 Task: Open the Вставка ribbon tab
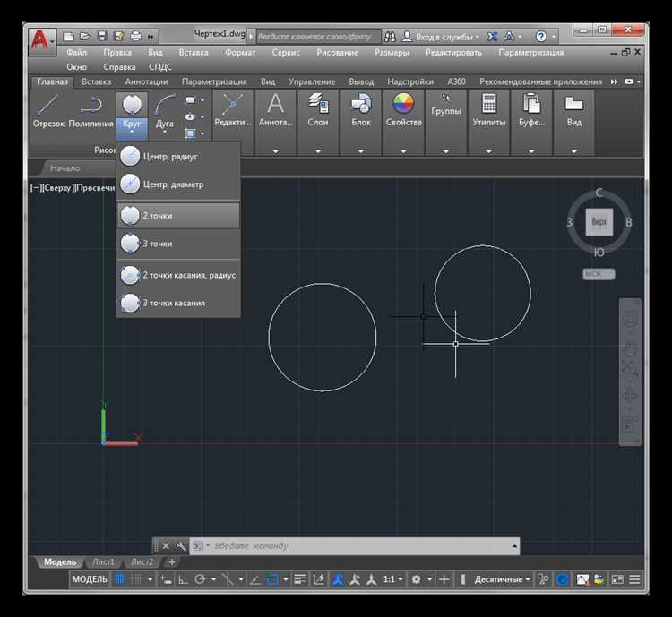97,81
